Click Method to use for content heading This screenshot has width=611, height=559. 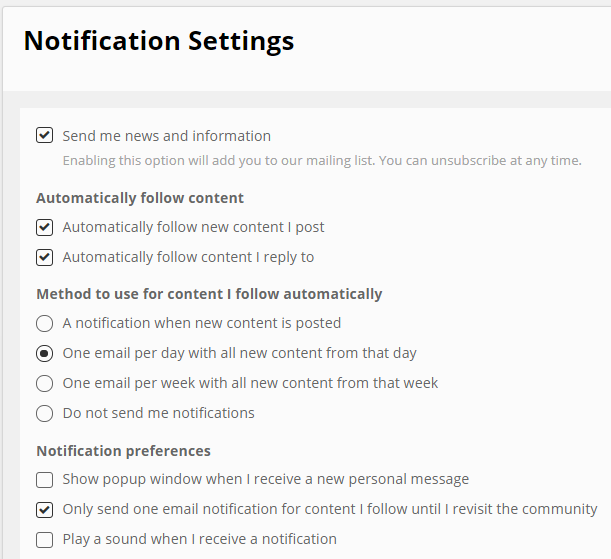(209, 294)
